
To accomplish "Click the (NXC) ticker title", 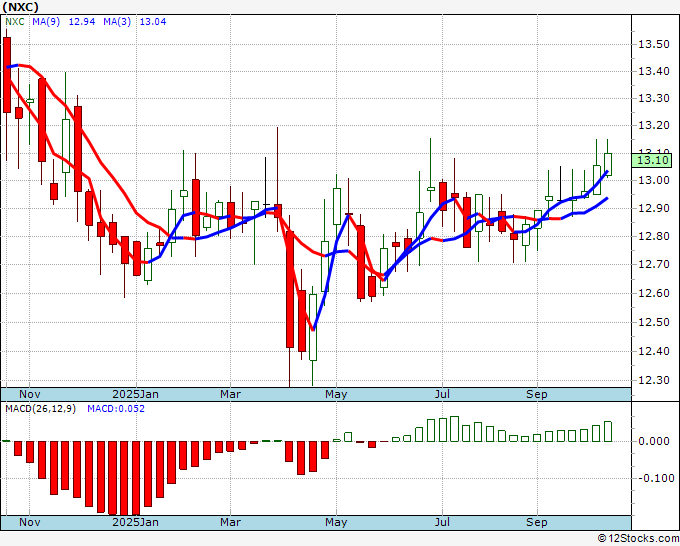I will pyautogui.click(x=22, y=7).
